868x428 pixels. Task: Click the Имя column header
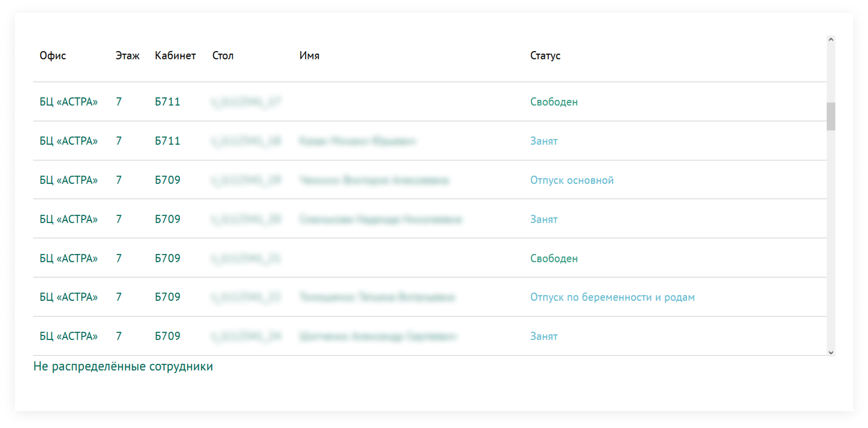(309, 56)
